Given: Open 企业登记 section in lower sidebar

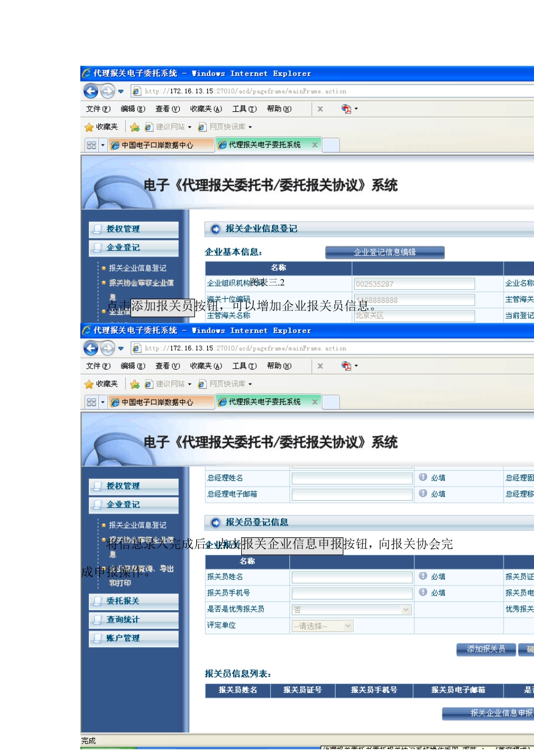Looking at the screenshot, I should tap(134, 505).
